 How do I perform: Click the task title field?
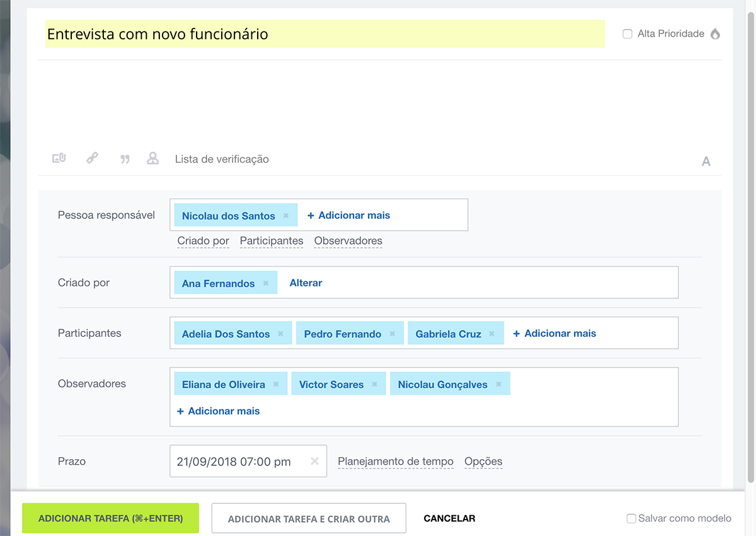click(x=324, y=34)
